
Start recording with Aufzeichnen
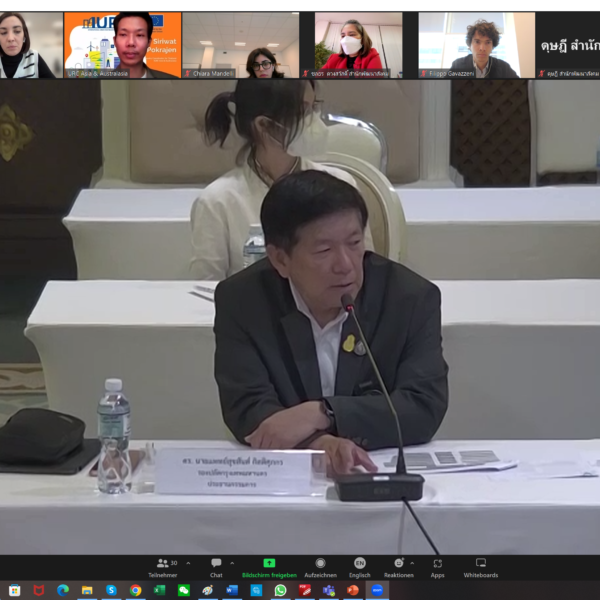point(321,568)
